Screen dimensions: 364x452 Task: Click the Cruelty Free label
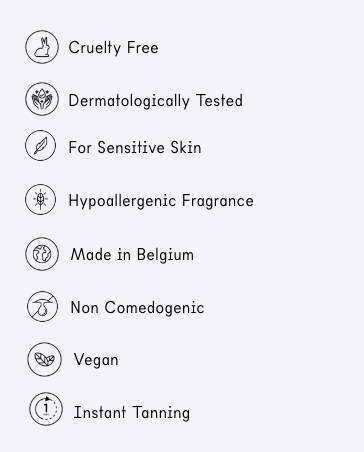pyautogui.click(x=113, y=48)
